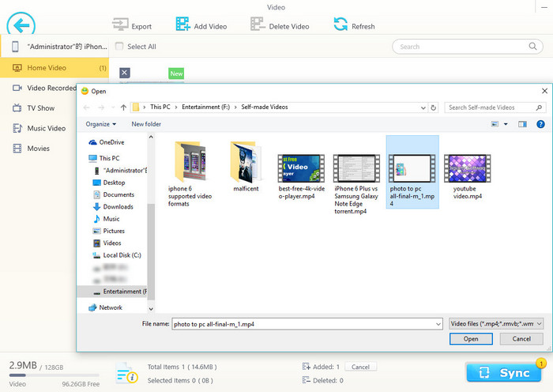The height and width of the screenshot is (392, 553).
Task: Open recent locations dropdown arrow
Action: 113,107
